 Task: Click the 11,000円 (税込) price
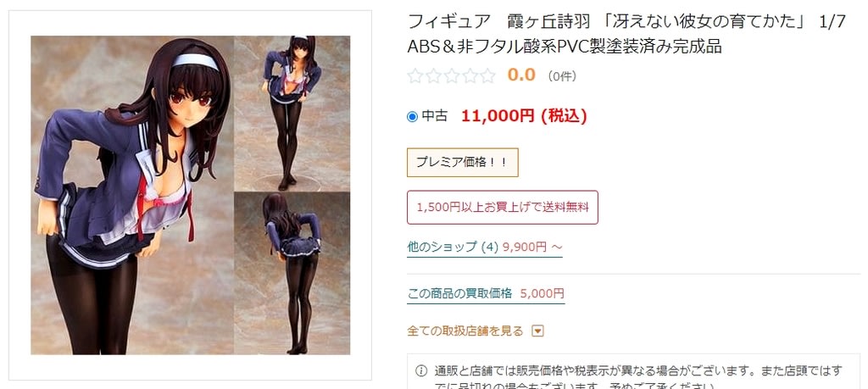coord(524,116)
